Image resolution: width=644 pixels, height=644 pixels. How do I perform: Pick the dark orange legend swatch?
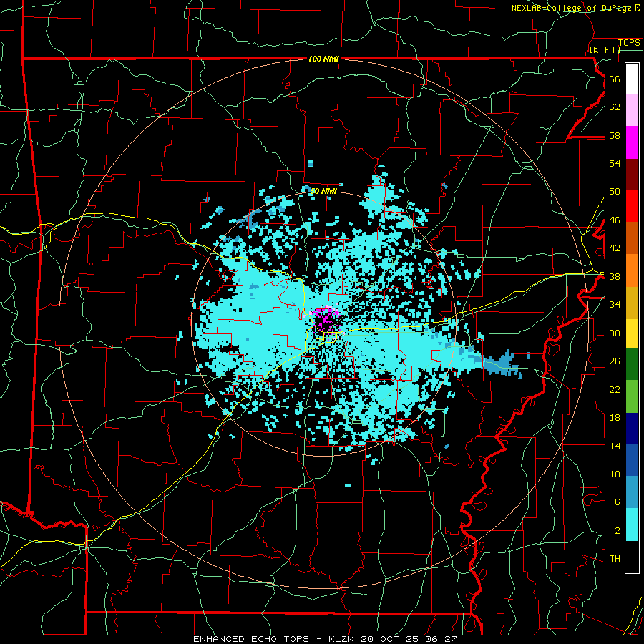tap(632, 238)
